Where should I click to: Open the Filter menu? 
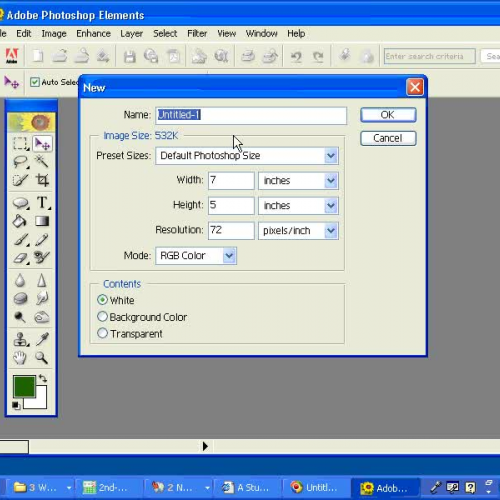[x=197, y=34]
